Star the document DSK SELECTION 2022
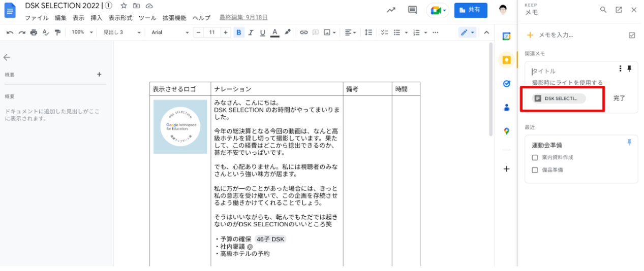Image resolution: width=644 pixels, height=271 pixels. pyautogui.click(x=124, y=6)
